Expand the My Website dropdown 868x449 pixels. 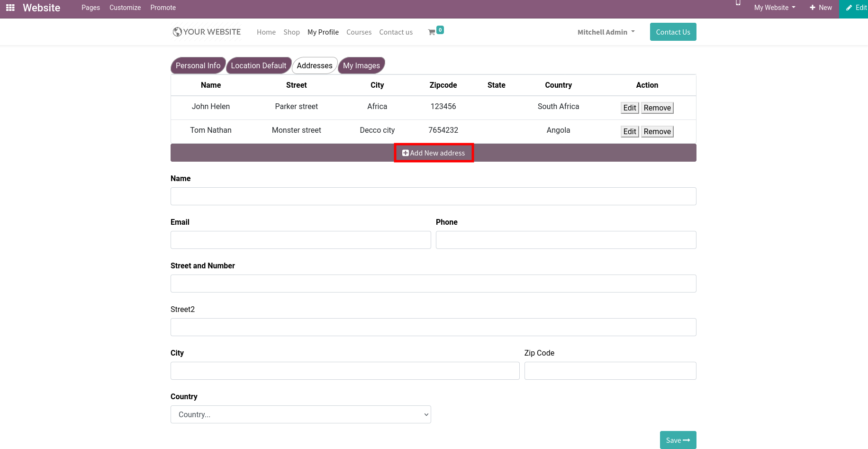click(775, 8)
